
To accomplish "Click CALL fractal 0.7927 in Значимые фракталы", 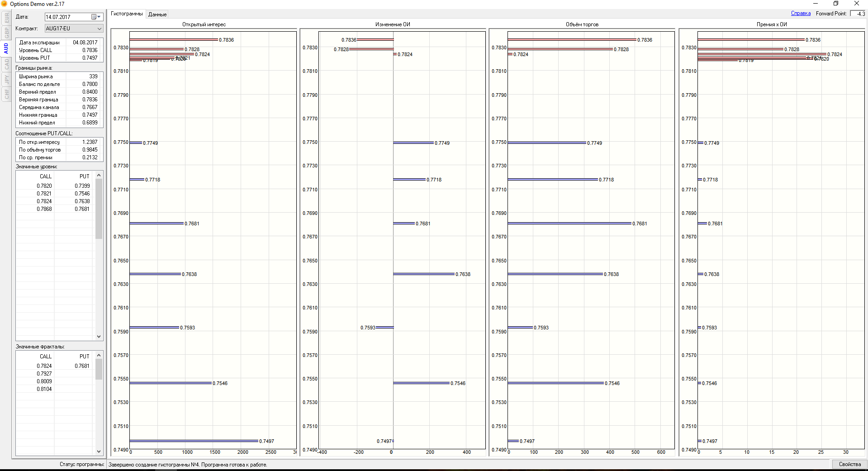I will click(x=44, y=374).
